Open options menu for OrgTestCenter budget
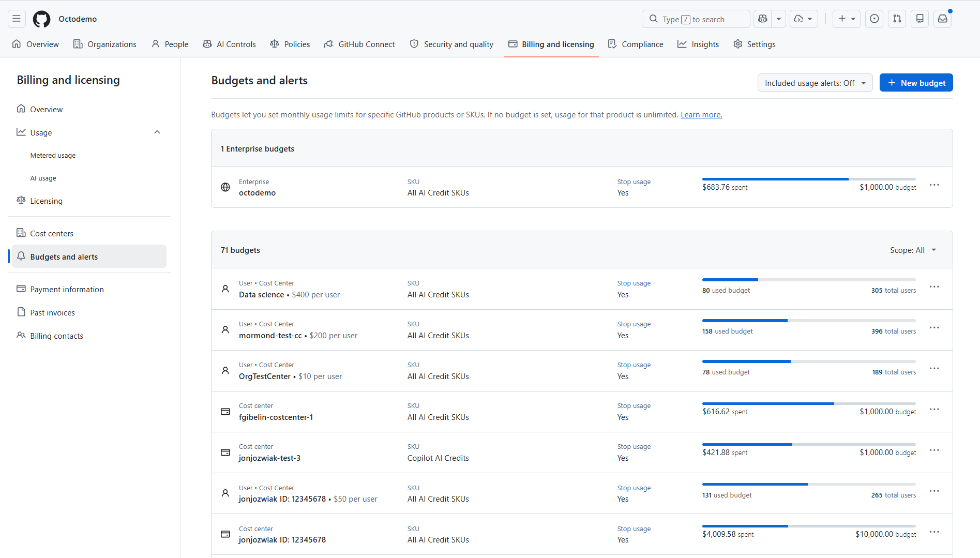This screenshot has height=558, width=980. coord(934,369)
